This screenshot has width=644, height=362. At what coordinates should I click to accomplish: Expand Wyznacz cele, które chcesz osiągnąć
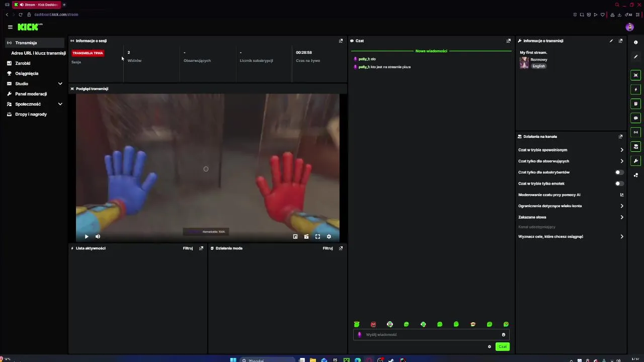(x=571, y=236)
